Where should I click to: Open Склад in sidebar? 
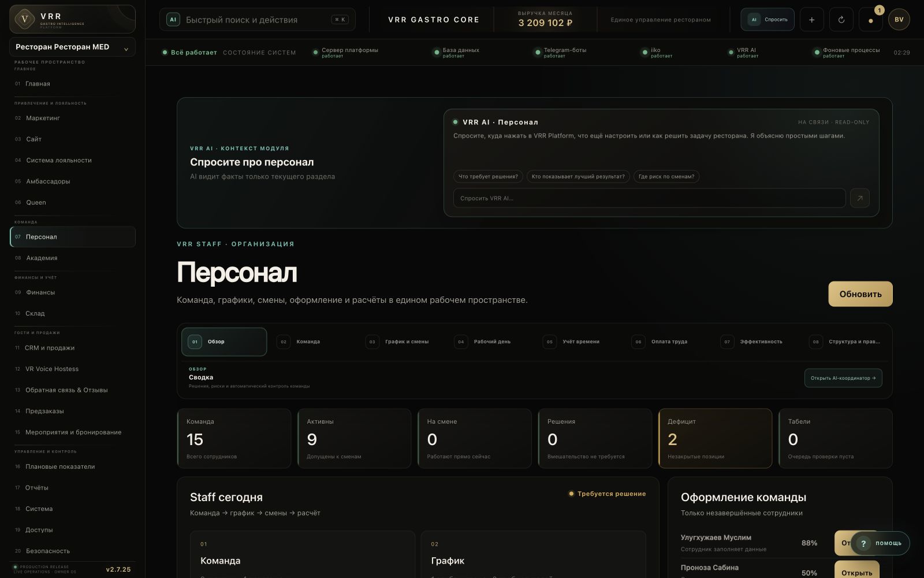pyautogui.click(x=73, y=313)
